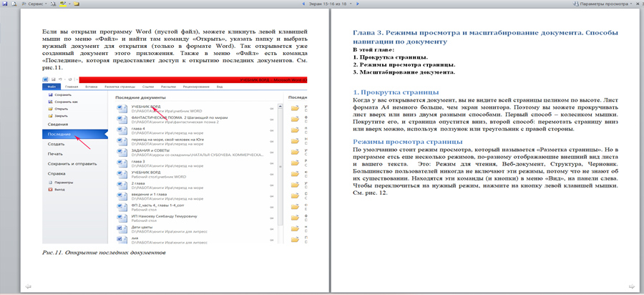Open the Сервис dropdown menu
The height and width of the screenshot is (295, 644).
tap(36, 4)
